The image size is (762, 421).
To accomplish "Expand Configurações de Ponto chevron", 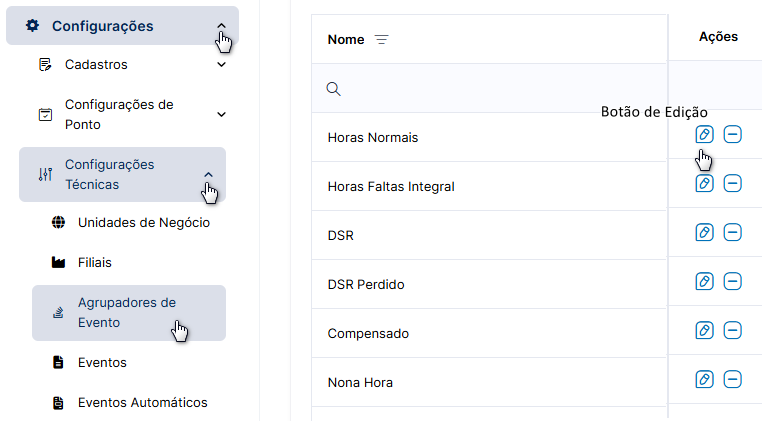I will click(221, 114).
